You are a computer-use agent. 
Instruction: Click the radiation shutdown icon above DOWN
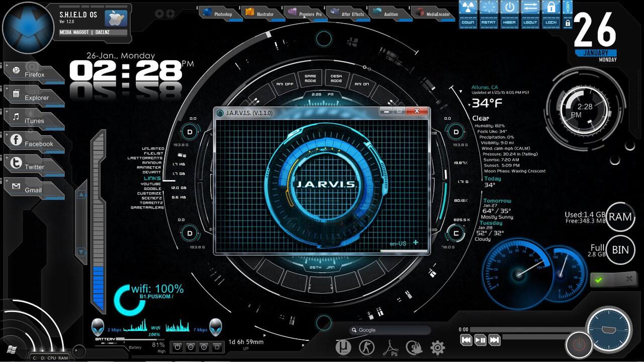[468, 7]
